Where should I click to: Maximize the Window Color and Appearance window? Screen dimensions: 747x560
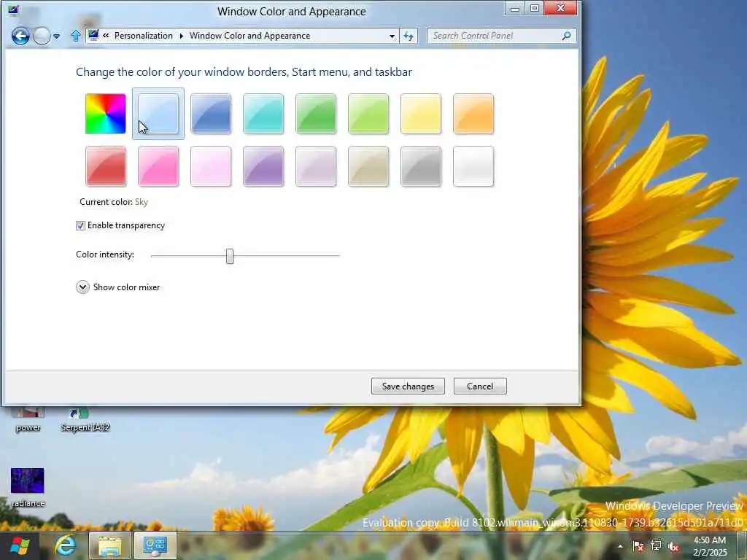(x=535, y=8)
